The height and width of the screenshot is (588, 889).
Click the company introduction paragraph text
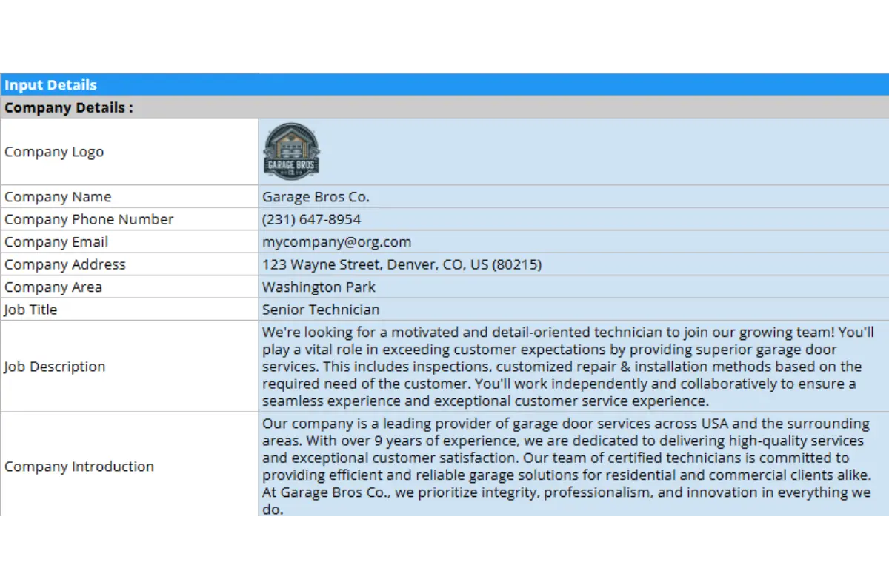[566, 467]
